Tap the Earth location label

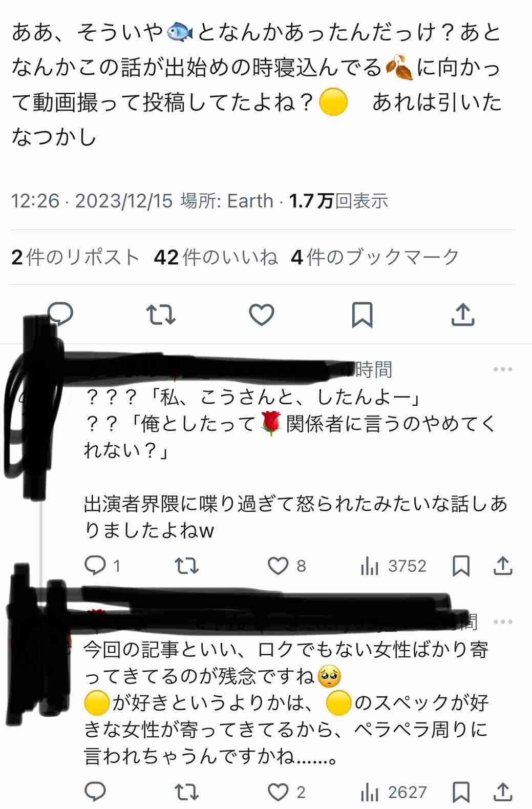tap(250, 201)
